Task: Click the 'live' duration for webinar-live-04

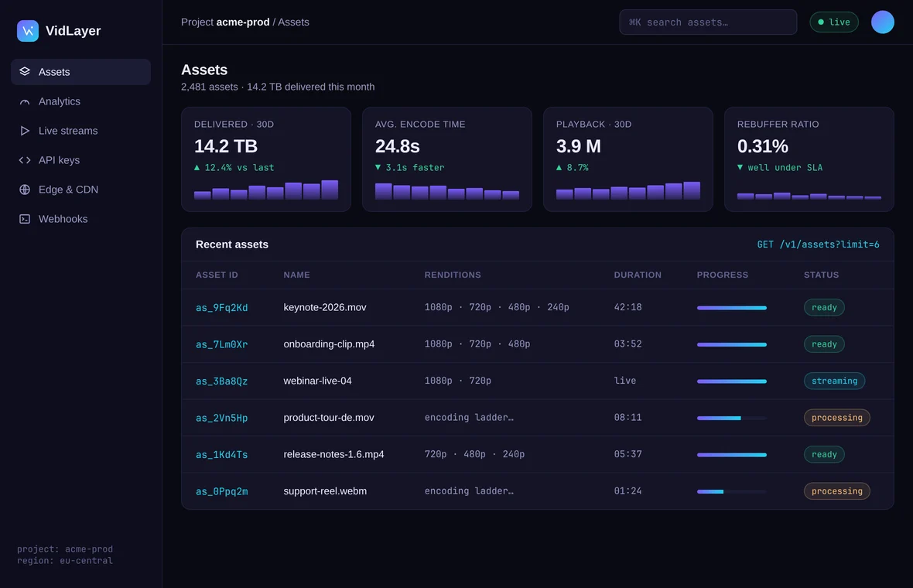Action: pos(624,380)
